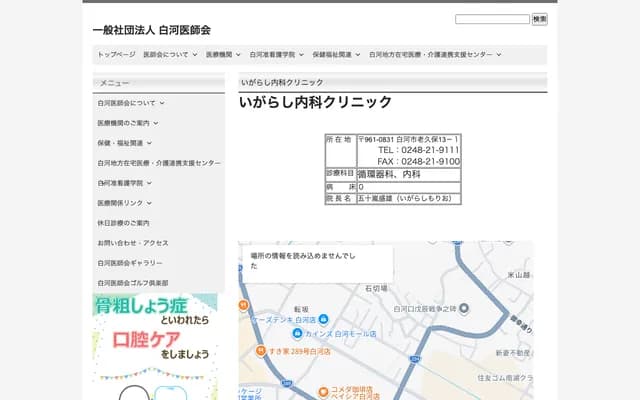Click the 住友ゴム map label
640x400 pixels.
tap(505, 378)
